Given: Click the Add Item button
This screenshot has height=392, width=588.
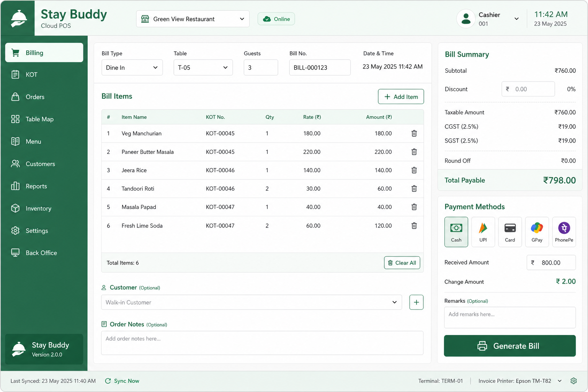Looking at the screenshot, I should pos(401,96).
